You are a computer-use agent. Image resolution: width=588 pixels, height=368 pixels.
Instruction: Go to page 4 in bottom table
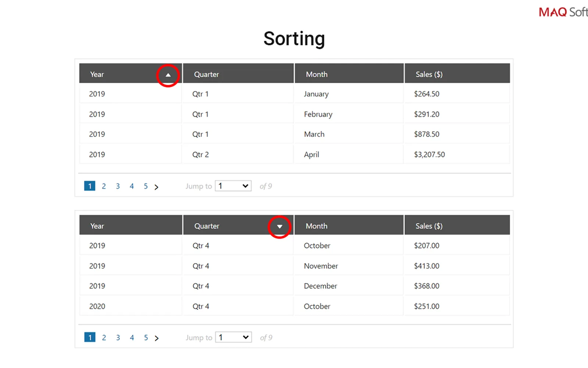point(132,338)
